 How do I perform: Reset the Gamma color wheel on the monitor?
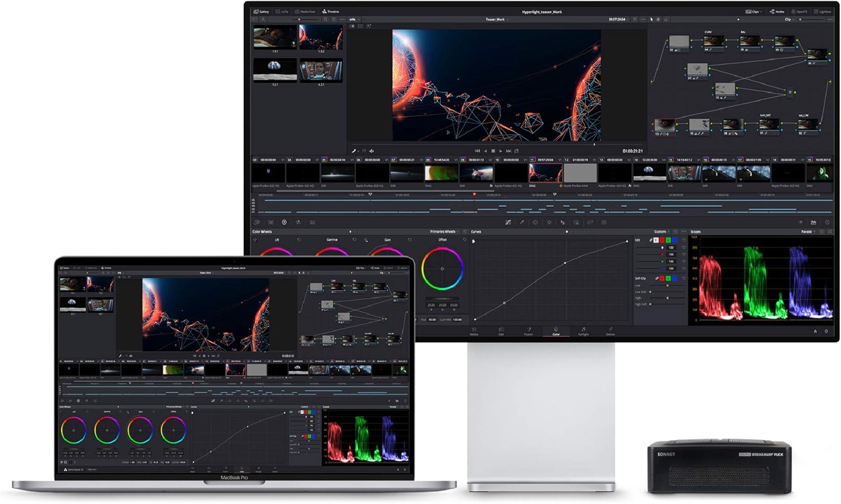click(354, 240)
